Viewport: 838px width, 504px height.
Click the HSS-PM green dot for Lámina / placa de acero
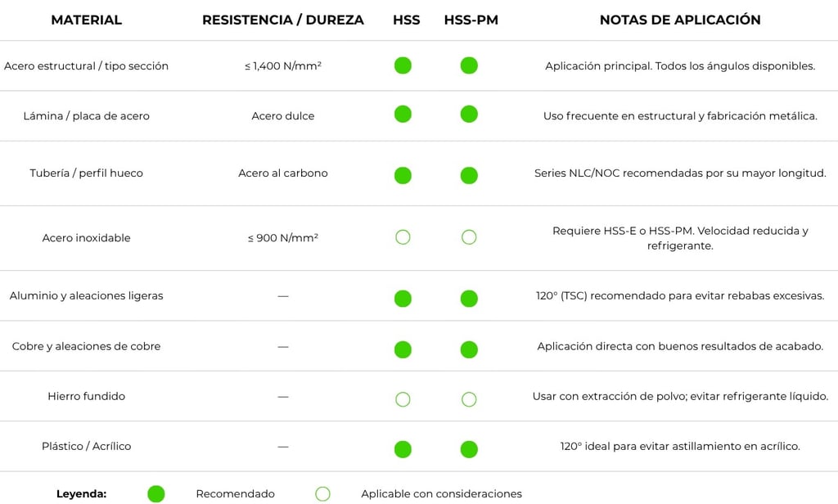(469, 115)
